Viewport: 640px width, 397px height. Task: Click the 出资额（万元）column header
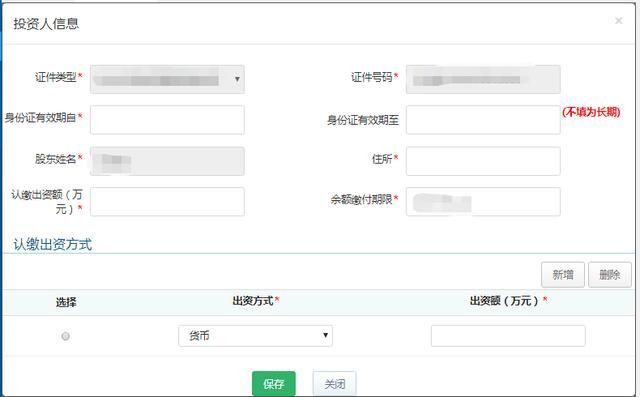[x=508, y=301]
